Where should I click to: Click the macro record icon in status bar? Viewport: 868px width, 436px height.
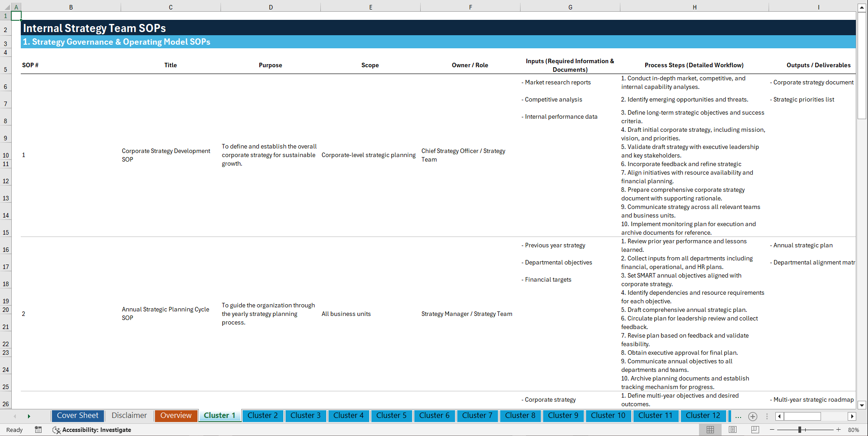(38, 430)
